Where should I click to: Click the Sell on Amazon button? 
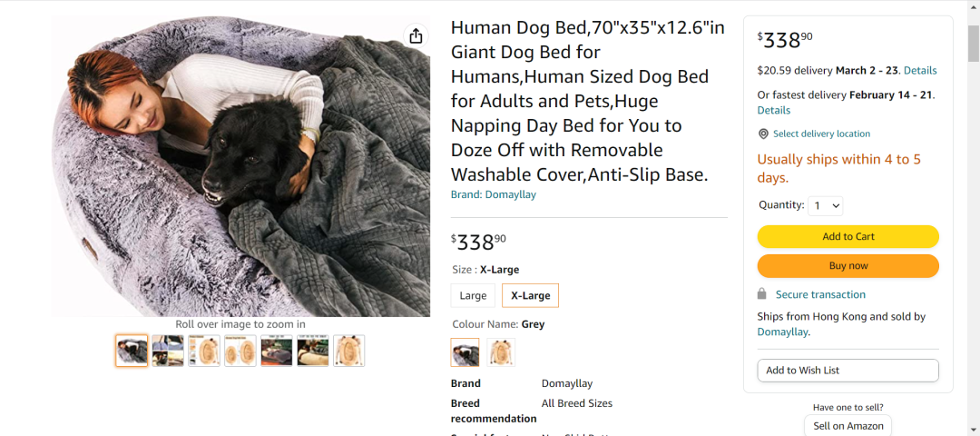point(848,426)
